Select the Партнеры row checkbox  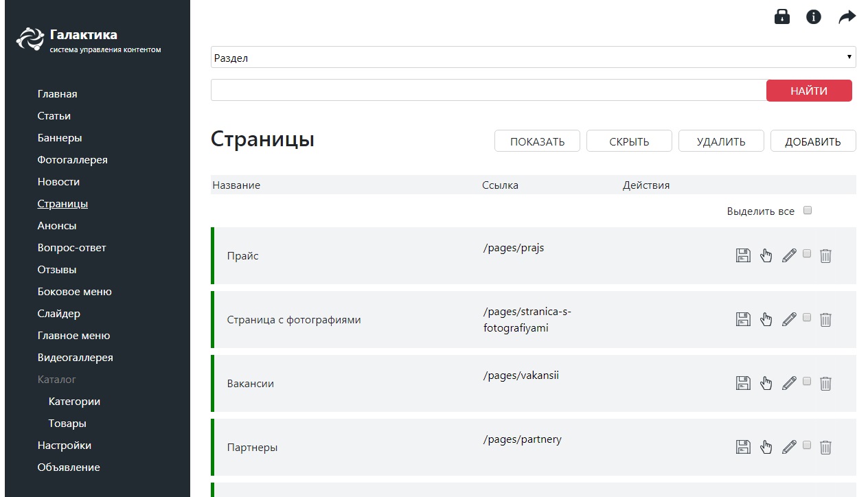[x=807, y=445]
